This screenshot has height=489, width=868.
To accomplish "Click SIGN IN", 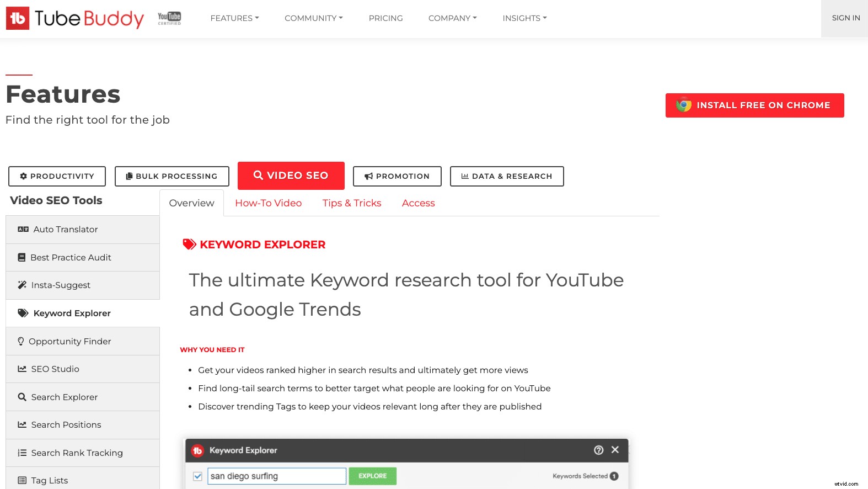I will point(845,18).
